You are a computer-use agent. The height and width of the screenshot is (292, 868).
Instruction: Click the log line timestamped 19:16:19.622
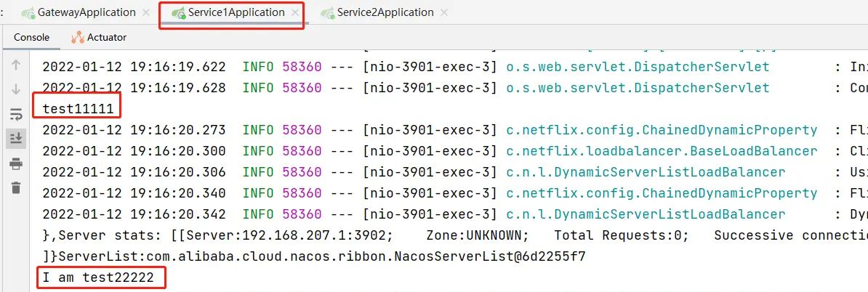click(x=455, y=67)
